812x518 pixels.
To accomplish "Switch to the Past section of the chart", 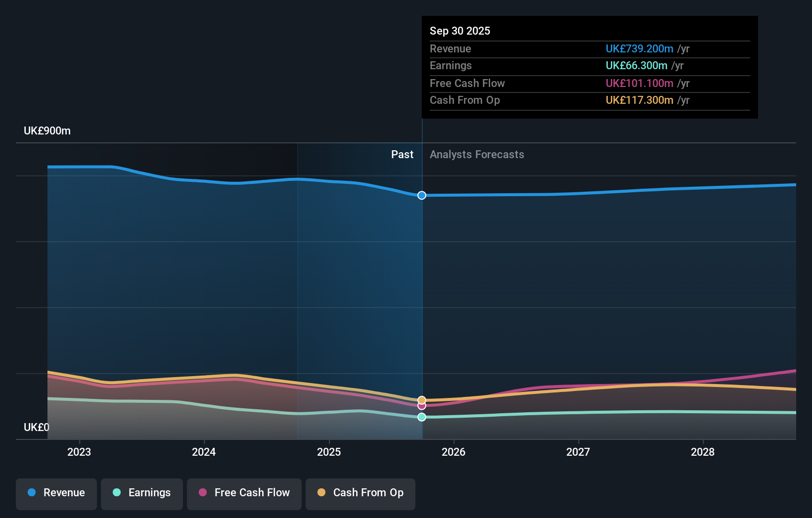I will pyautogui.click(x=402, y=154).
